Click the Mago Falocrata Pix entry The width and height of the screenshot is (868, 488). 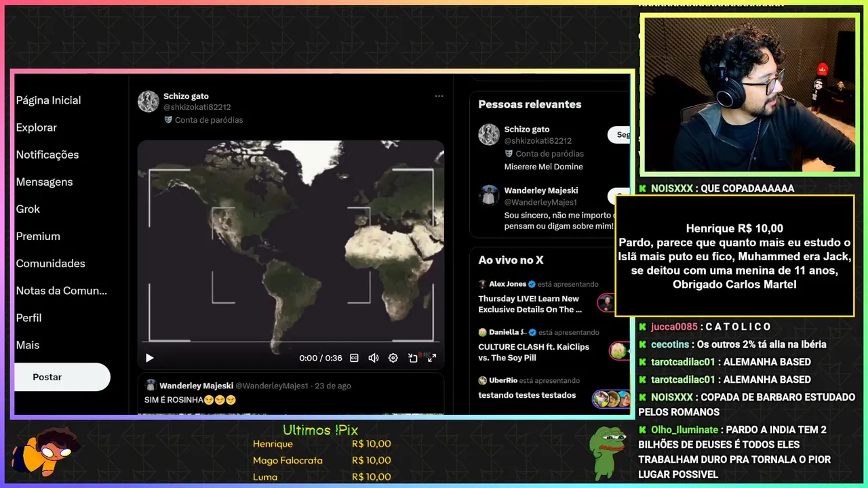[321, 460]
